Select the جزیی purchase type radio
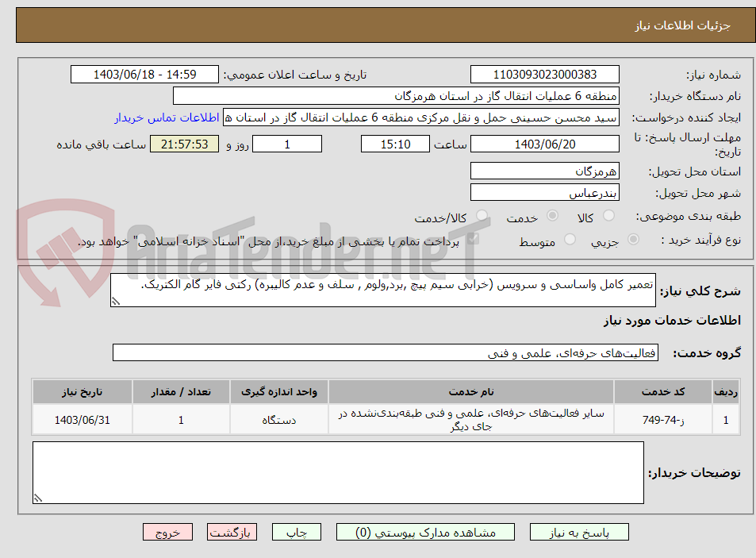756x558 pixels. (633, 239)
